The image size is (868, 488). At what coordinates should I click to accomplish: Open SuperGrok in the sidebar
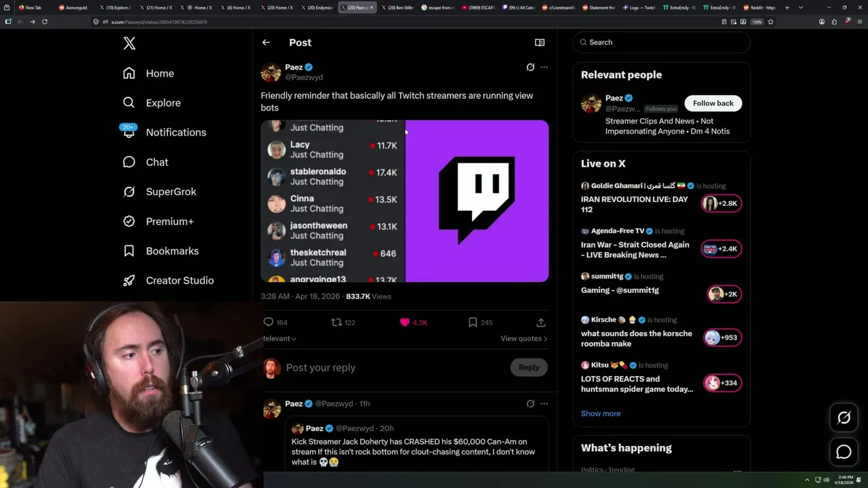[159, 192]
